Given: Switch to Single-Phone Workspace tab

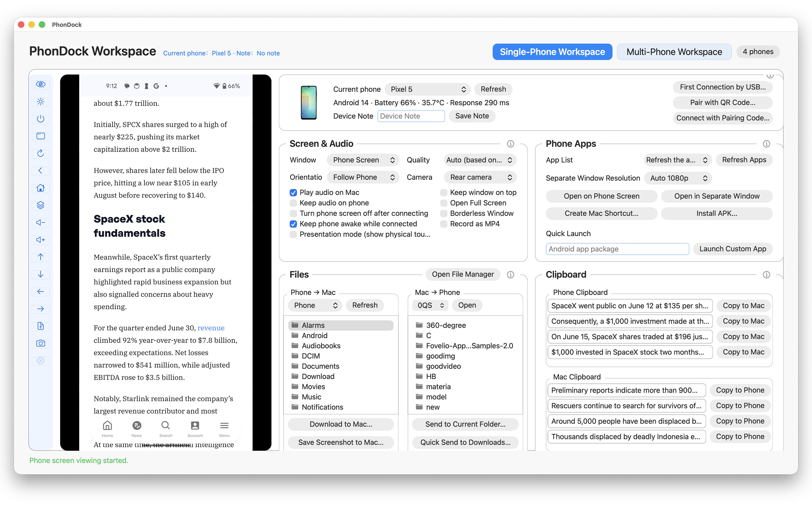Looking at the screenshot, I should (552, 52).
